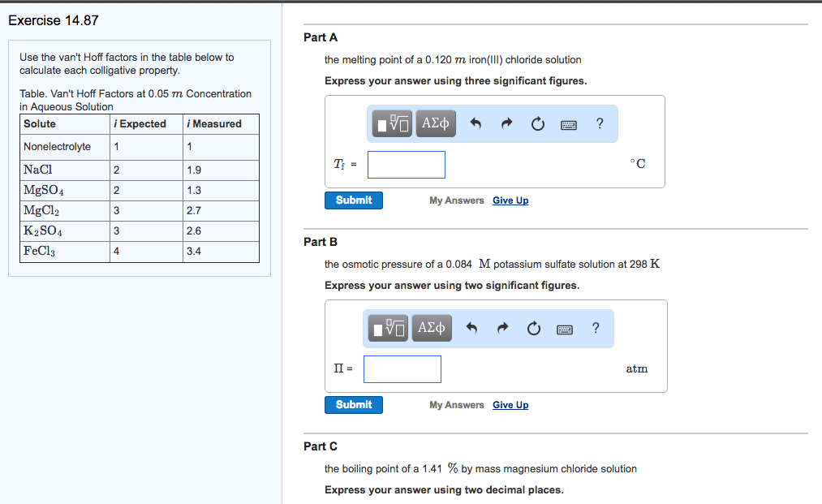Open the on-screen keyboard in Part A
Viewport: 822px width, 504px height.
(568, 123)
